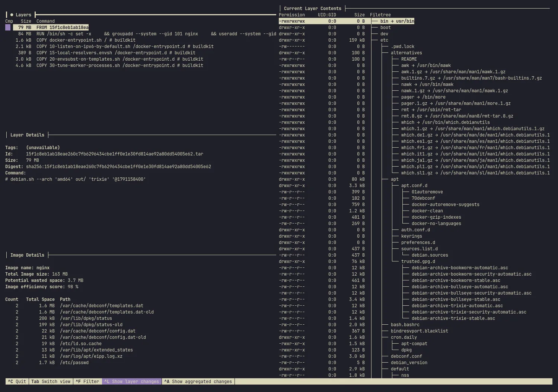Select the debian.sources file entry
The height and width of the screenshot is (392, 558).
pyautogui.click(x=430, y=255)
